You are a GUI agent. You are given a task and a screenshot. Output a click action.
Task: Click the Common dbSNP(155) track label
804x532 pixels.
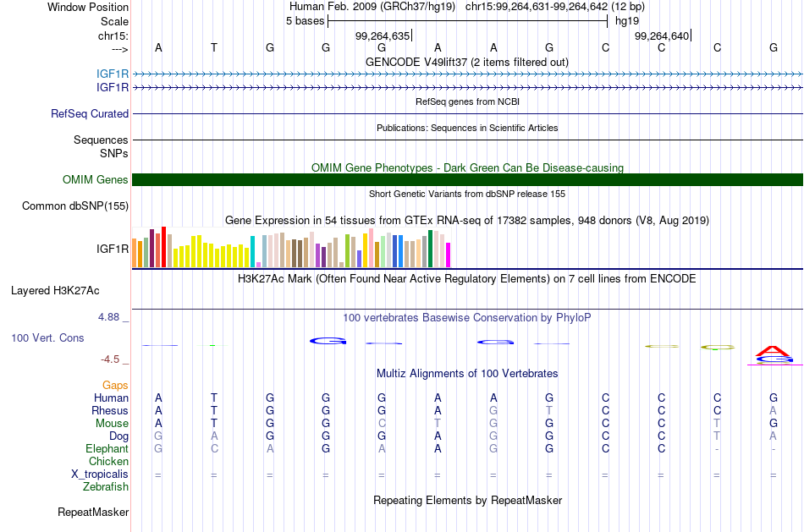pos(75,206)
